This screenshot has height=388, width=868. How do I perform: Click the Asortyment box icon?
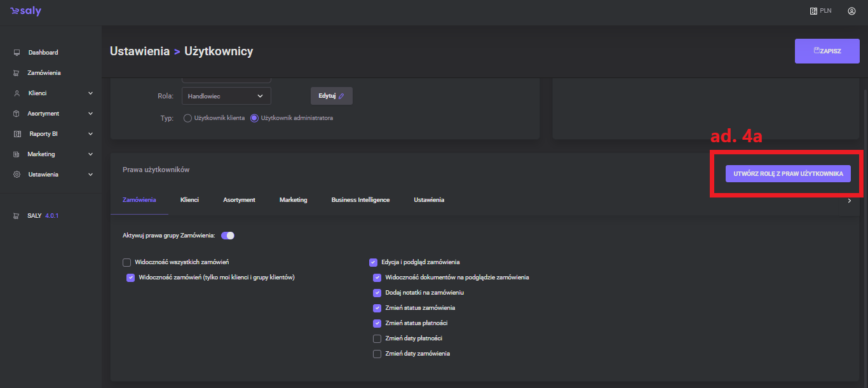17,114
